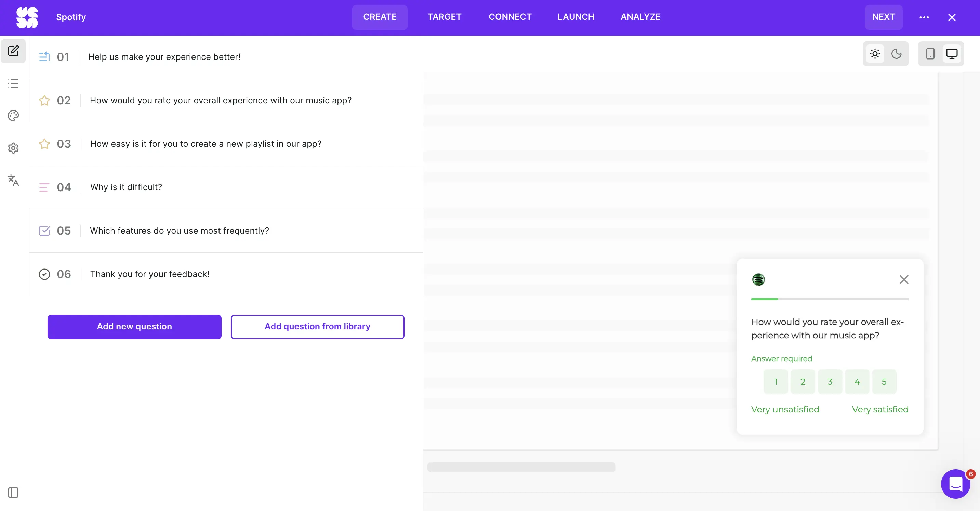The image size is (980, 511).
Task: Click the star icon of question 02
Action: (44, 101)
